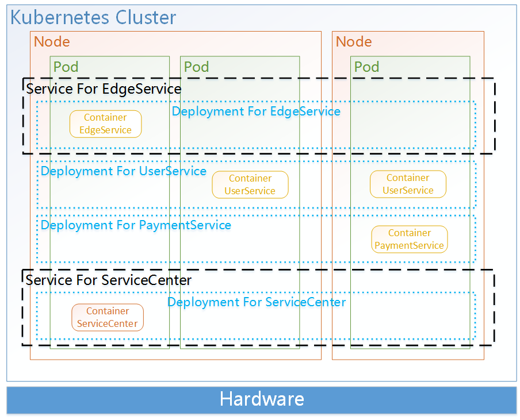Image resolution: width=520 pixels, height=420 pixels.
Task: Click the Hardware text
Action: pos(262,399)
